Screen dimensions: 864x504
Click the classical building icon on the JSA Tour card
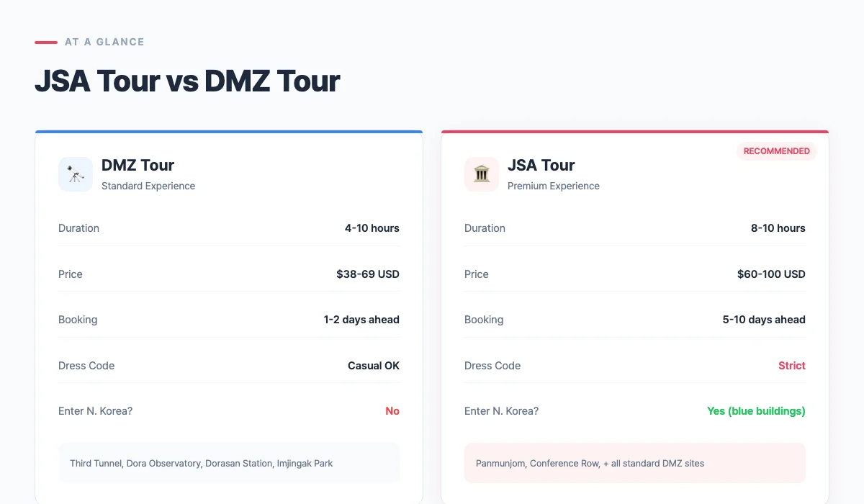481,174
